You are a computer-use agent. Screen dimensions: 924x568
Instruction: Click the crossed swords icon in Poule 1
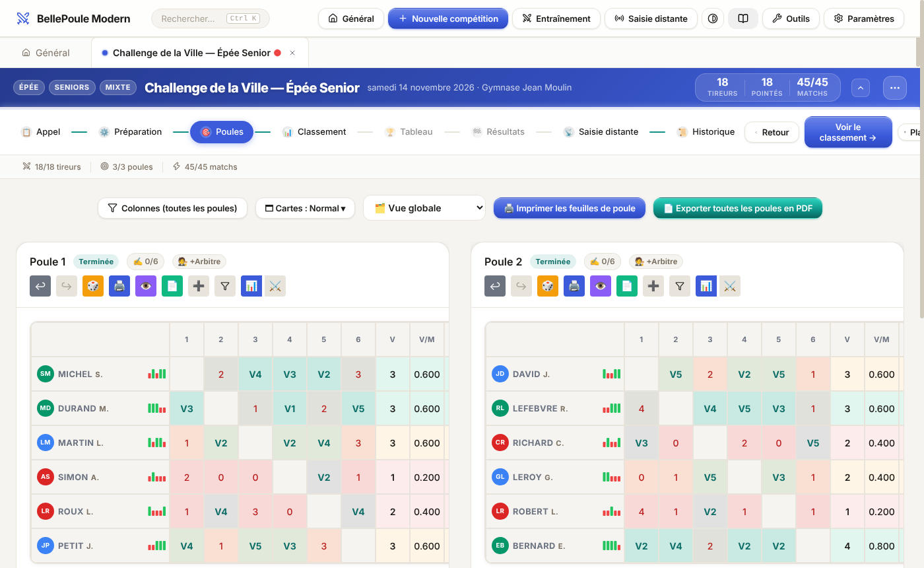(x=275, y=286)
